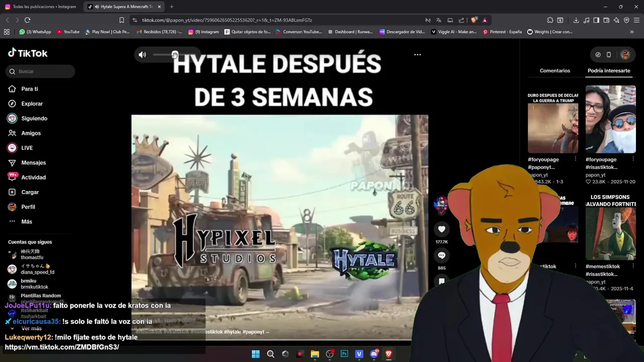Image resolution: width=644 pixels, height=362 pixels.
Task: Open the Todas las publicaciones Instagram tab
Action: coord(41,7)
